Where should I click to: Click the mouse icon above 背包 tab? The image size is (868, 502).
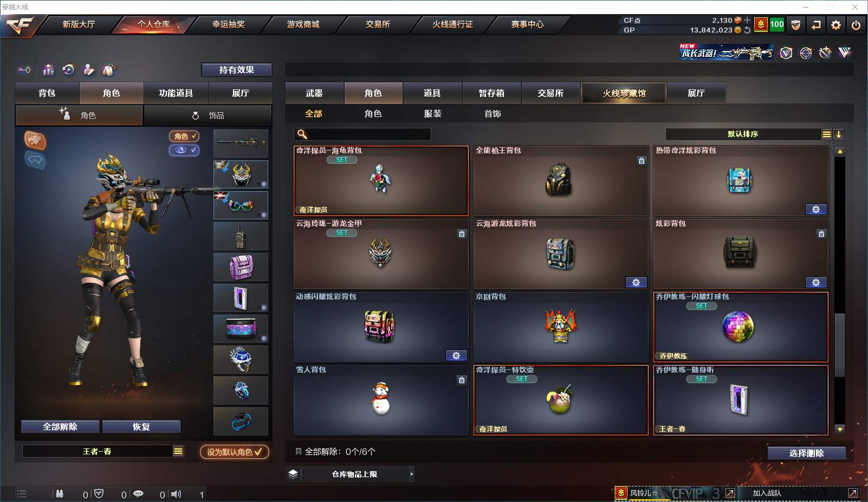[x=109, y=70]
